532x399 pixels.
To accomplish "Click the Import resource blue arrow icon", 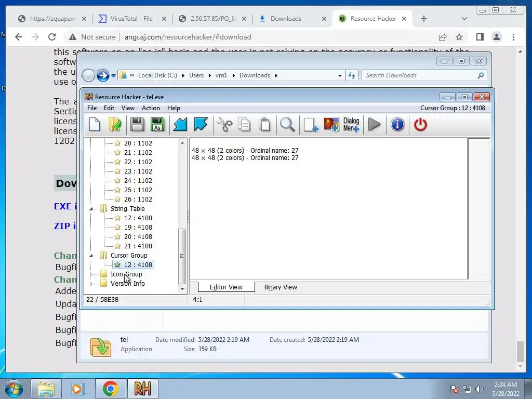I will (x=180, y=125).
